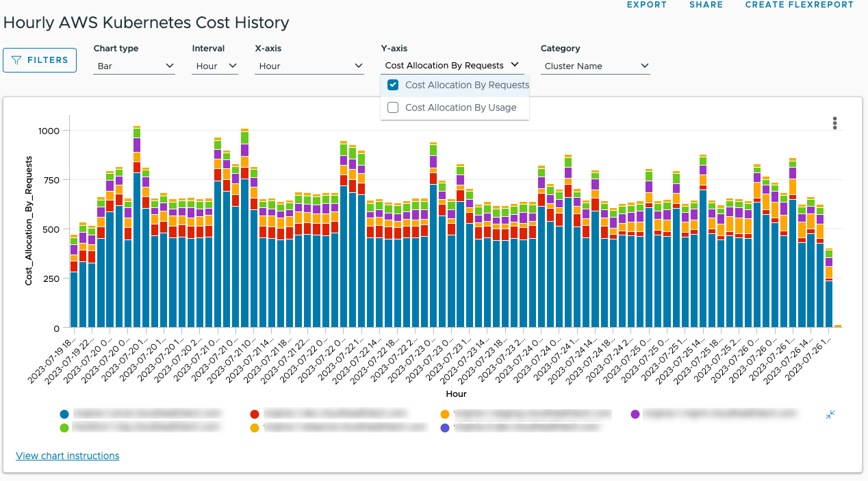Toggle the green legend series dot
Viewport: 868px width, 481px height.
click(64, 428)
